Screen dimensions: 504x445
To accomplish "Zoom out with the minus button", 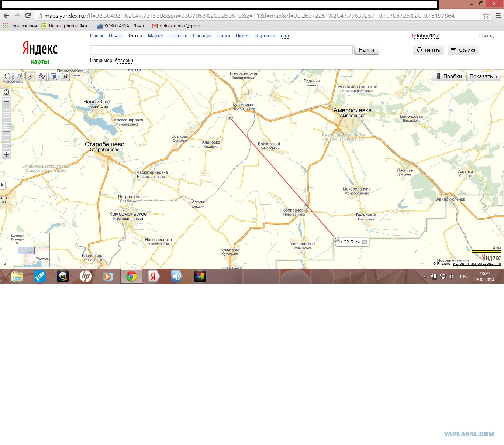I will click(6, 102).
